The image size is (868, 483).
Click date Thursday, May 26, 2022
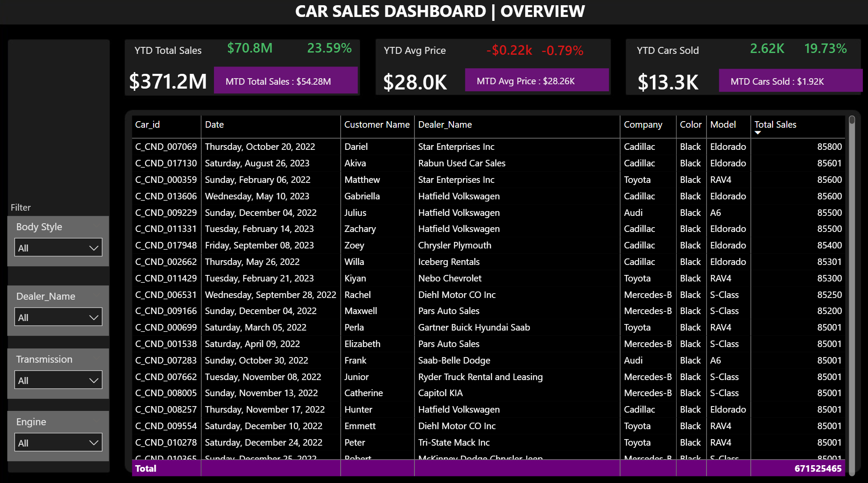[252, 262]
